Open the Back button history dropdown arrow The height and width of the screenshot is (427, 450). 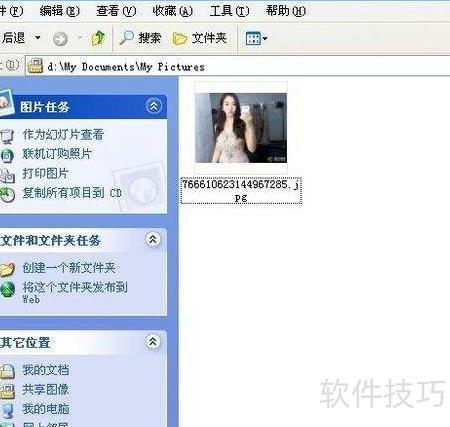pos(38,37)
